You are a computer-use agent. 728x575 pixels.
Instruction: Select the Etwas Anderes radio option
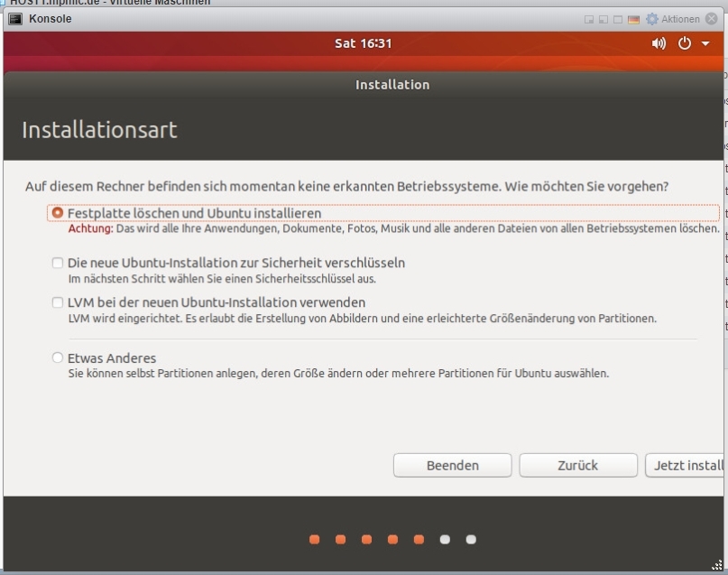click(57, 357)
